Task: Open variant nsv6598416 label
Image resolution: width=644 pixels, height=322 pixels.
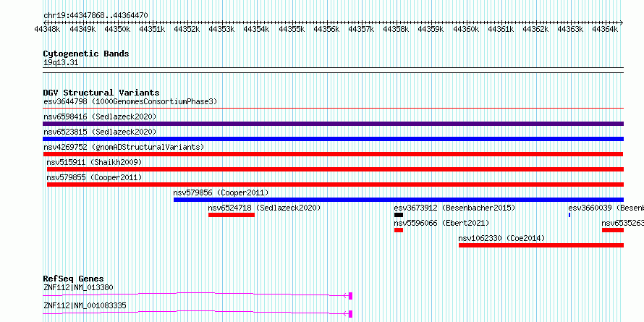Action: tap(100, 116)
